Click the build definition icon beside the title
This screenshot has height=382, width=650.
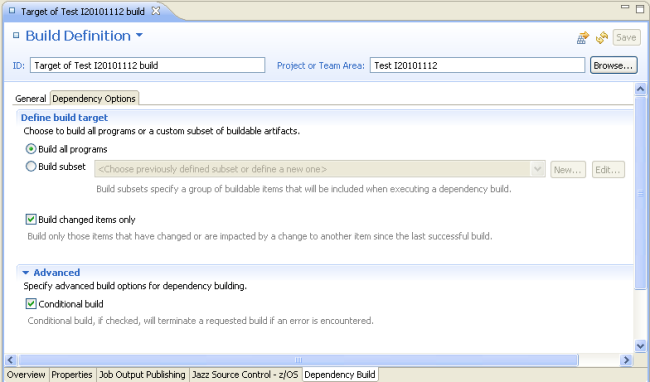click(16, 35)
